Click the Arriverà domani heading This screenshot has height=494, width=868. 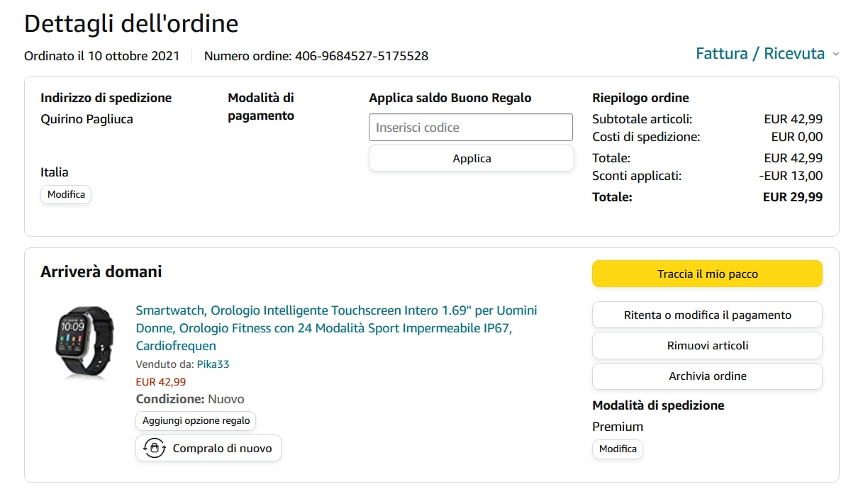click(101, 271)
